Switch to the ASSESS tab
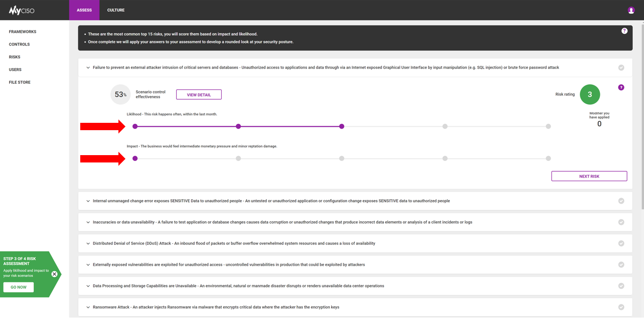The width and height of the screenshot is (644, 322). click(84, 10)
